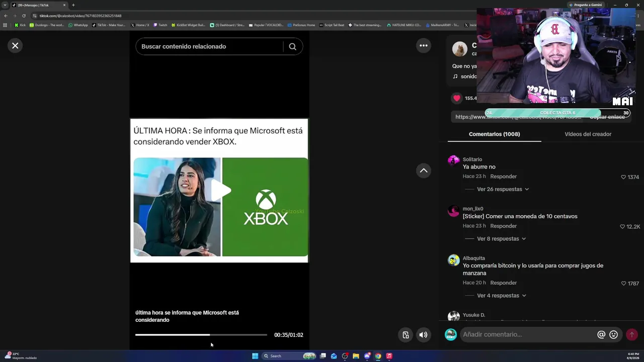Screen dimensions: 644x362
Task: Reply to Albaquita's comment via Responder
Action: (503, 283)
